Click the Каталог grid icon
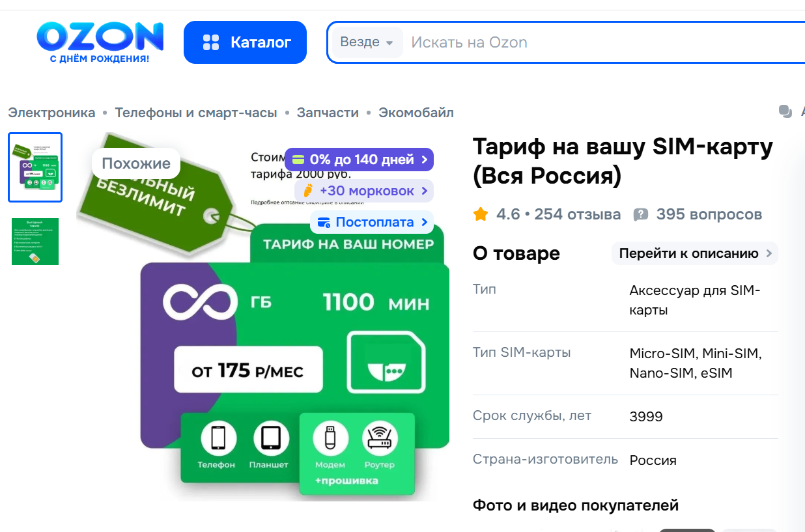Viewport: 805px width, 532px height. (x=211, y=42)
